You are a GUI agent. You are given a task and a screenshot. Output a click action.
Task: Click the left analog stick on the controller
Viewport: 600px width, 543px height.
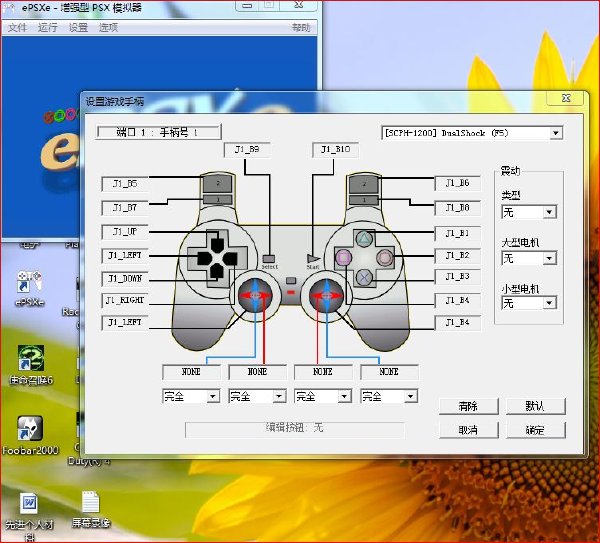coord(255,295)
